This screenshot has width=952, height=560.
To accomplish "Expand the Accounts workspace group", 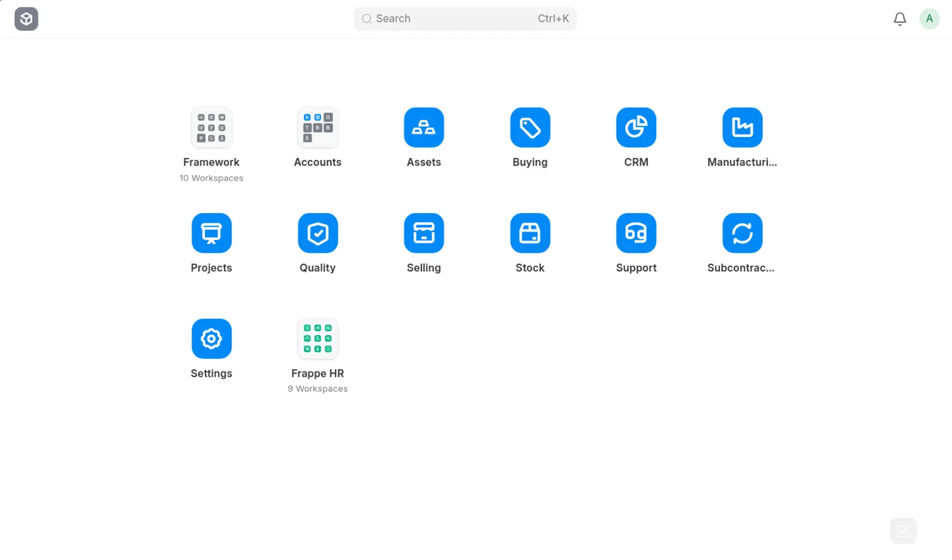I will tap(317, 128).
